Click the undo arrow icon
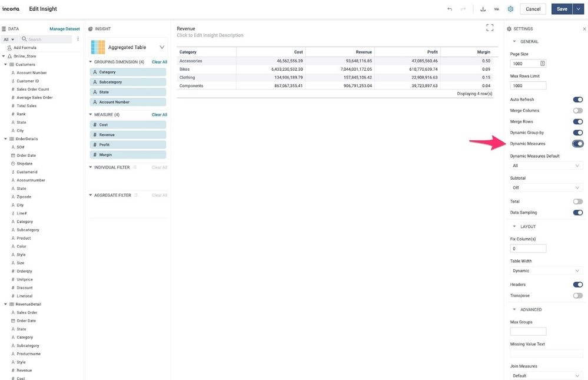Viewport: 588px width, 380px height. coord(450,9)
